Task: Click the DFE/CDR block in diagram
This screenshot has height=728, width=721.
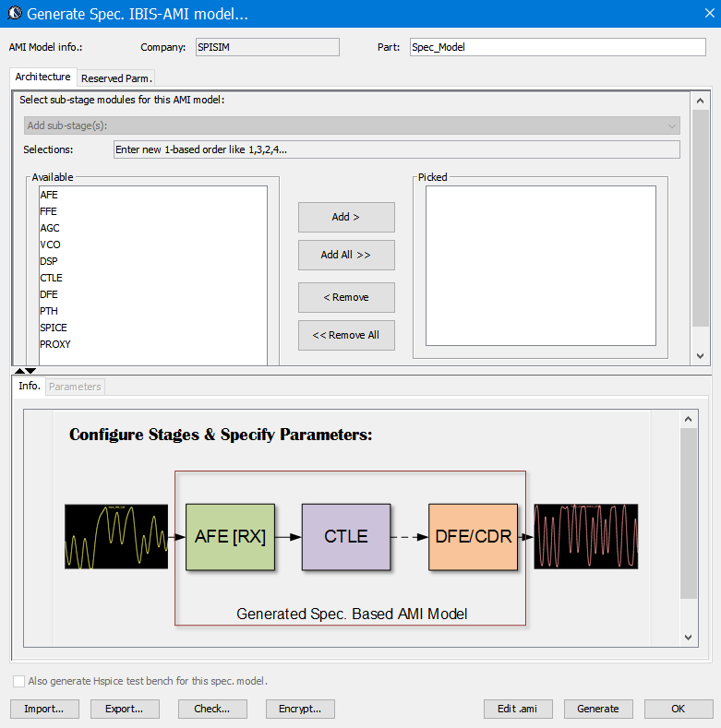Action: pyautogui.click(x=473, y=537)
